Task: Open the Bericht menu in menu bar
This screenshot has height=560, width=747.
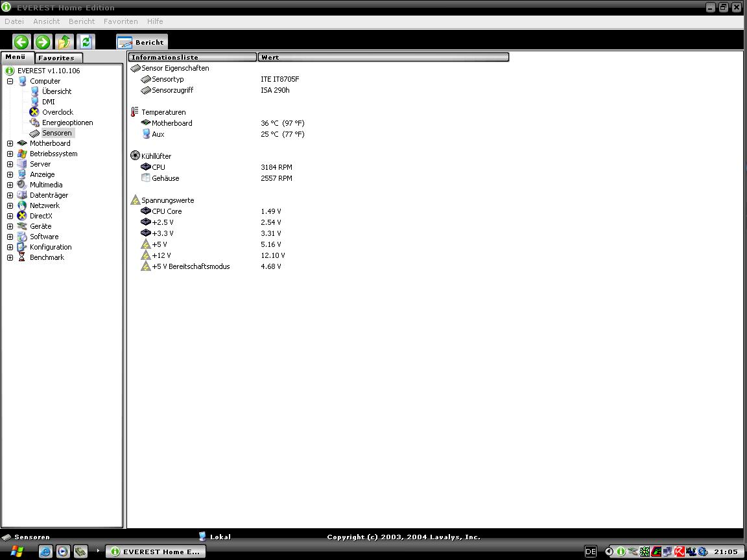Action: (x=82, y=21)
